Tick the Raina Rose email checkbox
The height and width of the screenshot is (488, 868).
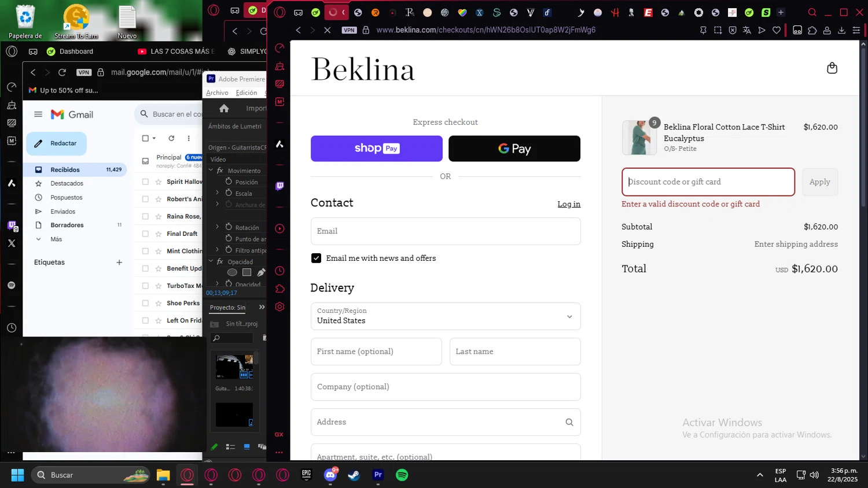tap(145, 216)
